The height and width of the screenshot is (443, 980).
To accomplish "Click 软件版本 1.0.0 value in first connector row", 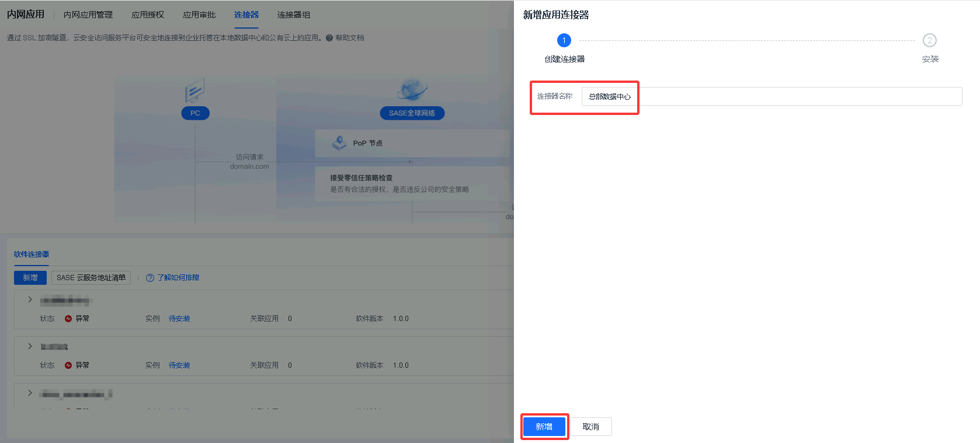I will click(x=401, y=319).
